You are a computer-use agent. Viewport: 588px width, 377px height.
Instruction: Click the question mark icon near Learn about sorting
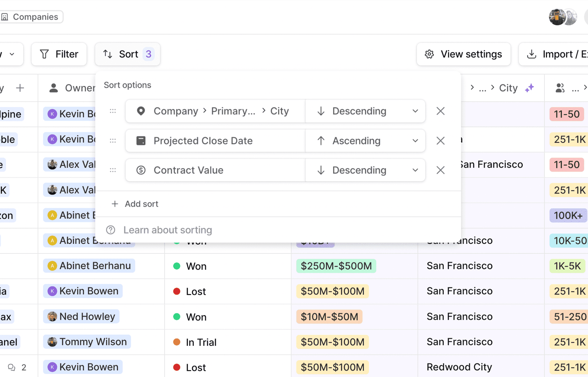point(111,230)
